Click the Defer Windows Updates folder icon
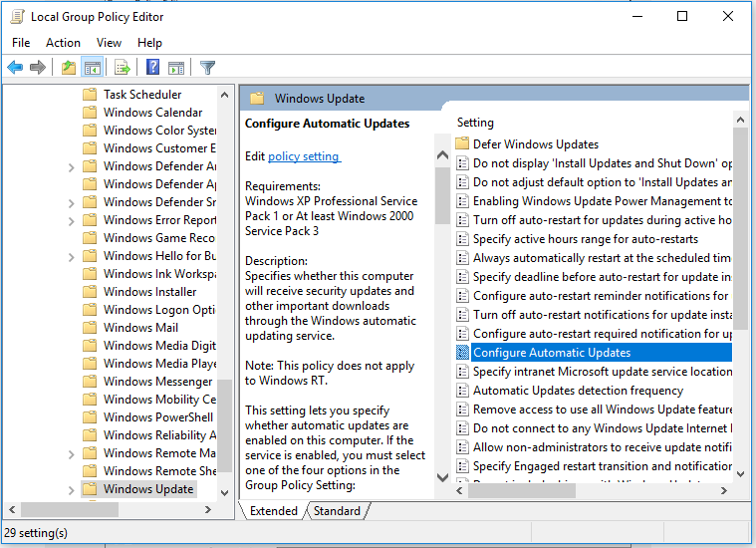 [462, 143]
